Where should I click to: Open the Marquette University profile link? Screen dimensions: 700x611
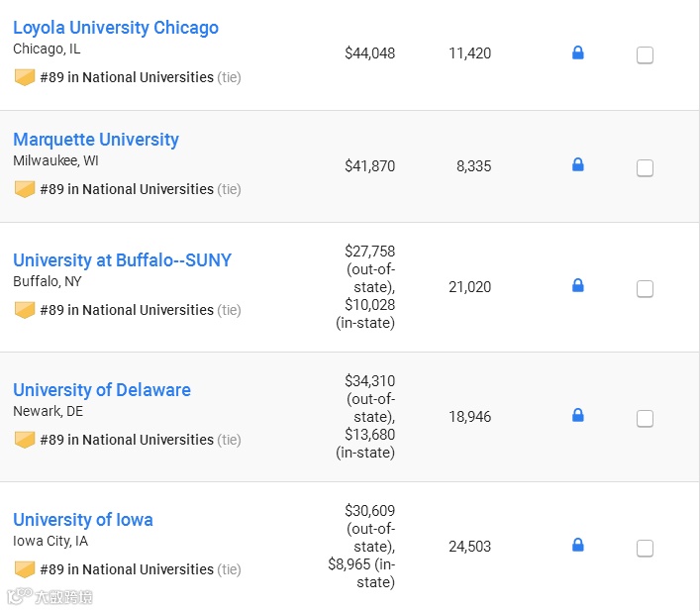(x=96, y=140)
